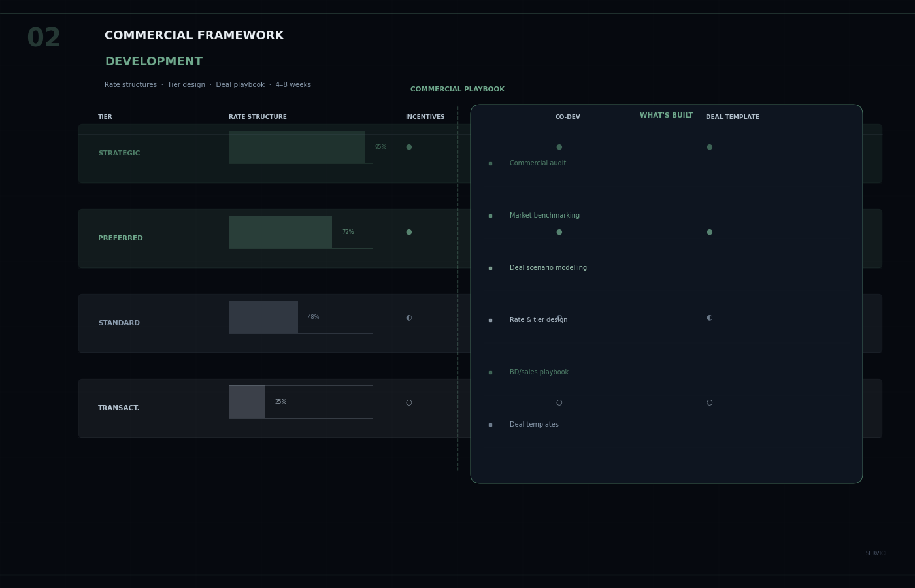Select the STANDARD tier label
915x588 pixels.
coord(119,323)
